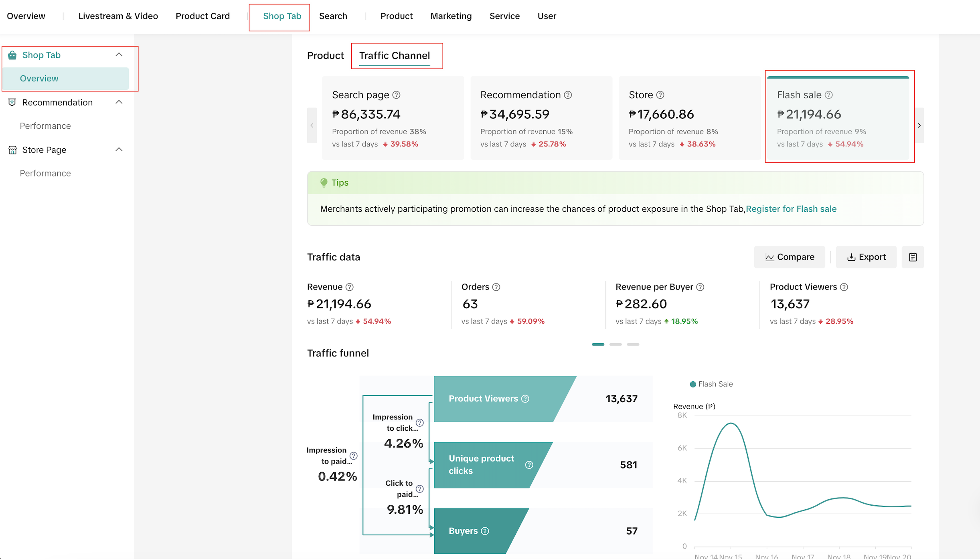
Task: Click the Compare button
Action: pos(790,257)
